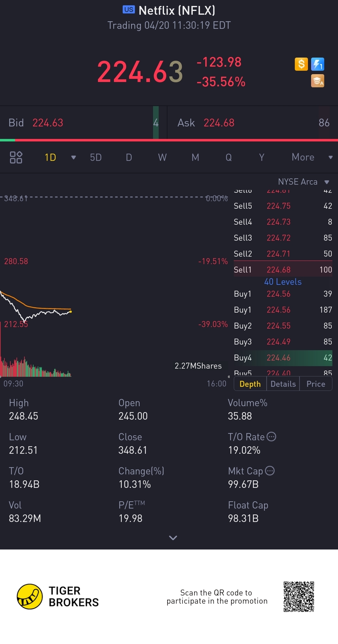Tap the Sell2 224.71 order row
Viewport: 338px width, 644px height.
[x=283, y=254]
